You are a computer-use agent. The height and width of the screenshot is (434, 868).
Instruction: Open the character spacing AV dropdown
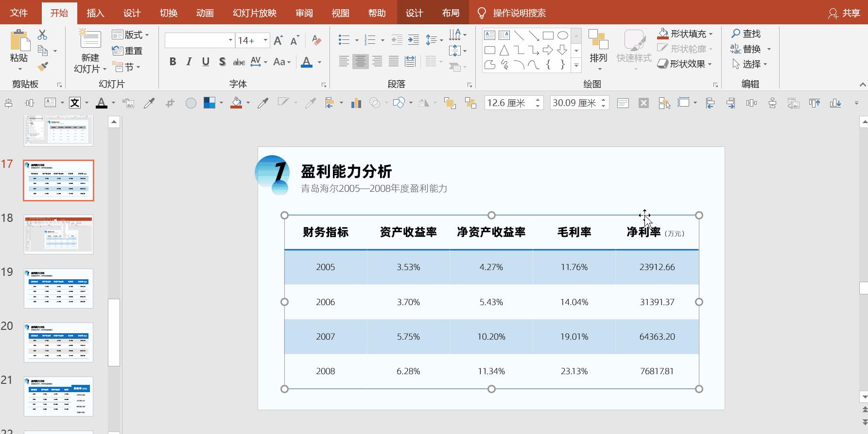click(x=259, y=62)
